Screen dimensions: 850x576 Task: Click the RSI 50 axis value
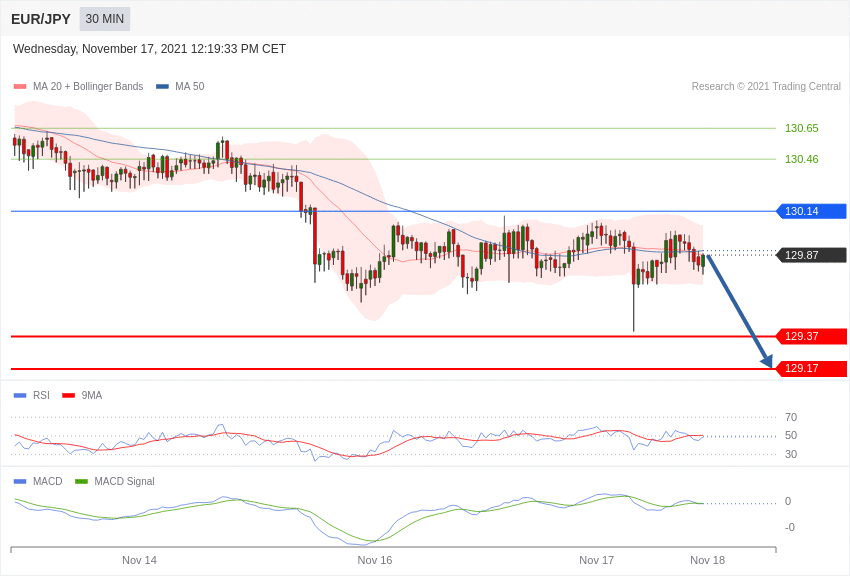[791, 436]
